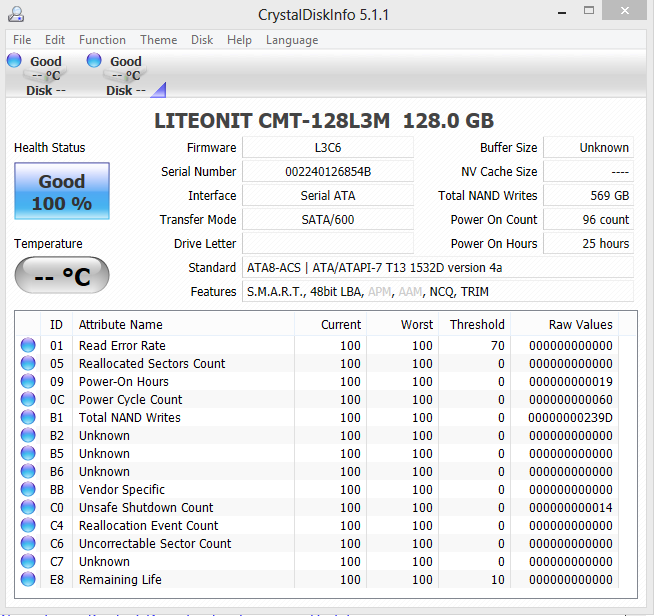654x616 pixels.
Task: Click status orb beside Remaining Life
Action: point(28,580)
